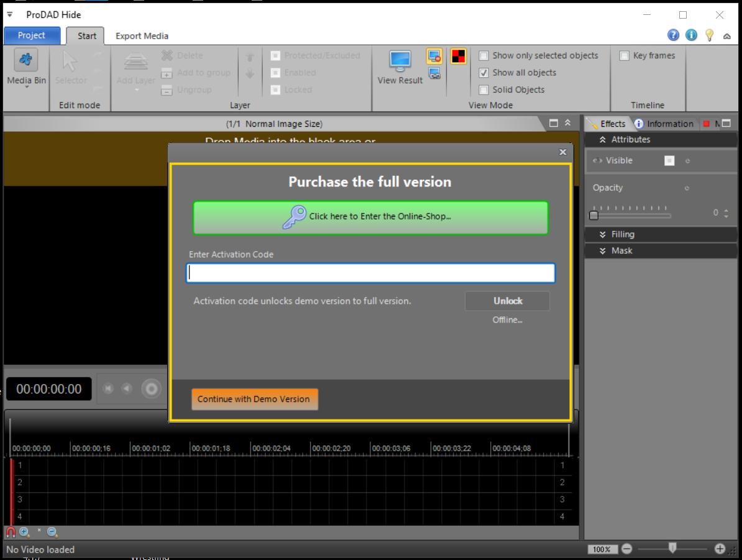742x560 pixels.
Task: Click the Selector arrow tool
Action: pyautogui.click(x=70, y=61)
